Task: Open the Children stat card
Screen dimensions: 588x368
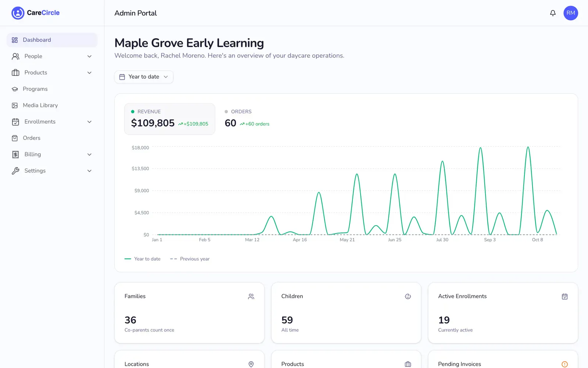Action: [346, 313]
